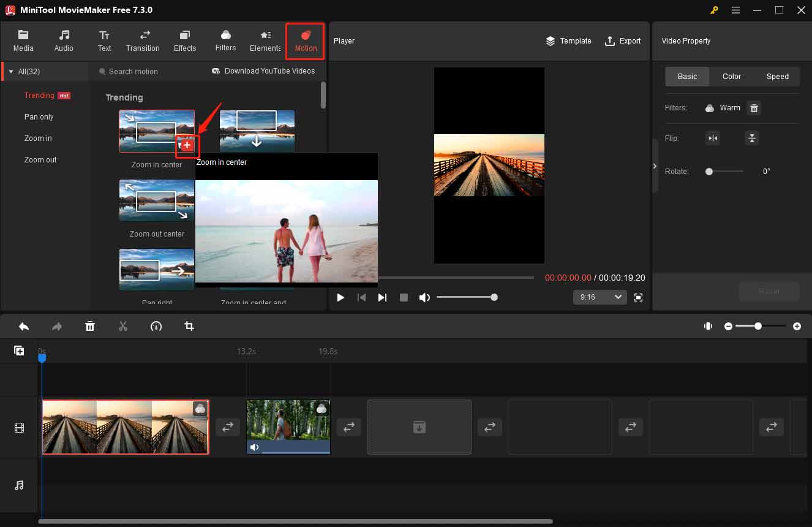The image size is (812, 527).
Task: Enter full screen preview
Action: click(x=638, y=297)
